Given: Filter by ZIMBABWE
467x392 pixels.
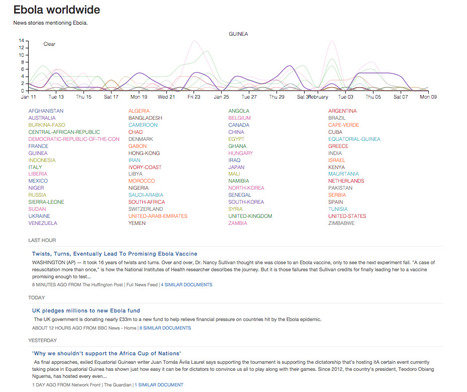Looking at the screenshot, I should click(x=341, y=223).
